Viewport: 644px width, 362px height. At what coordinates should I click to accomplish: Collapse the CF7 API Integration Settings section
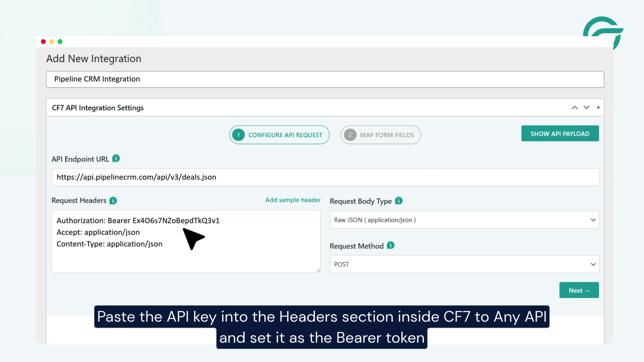tap(598, 107)
